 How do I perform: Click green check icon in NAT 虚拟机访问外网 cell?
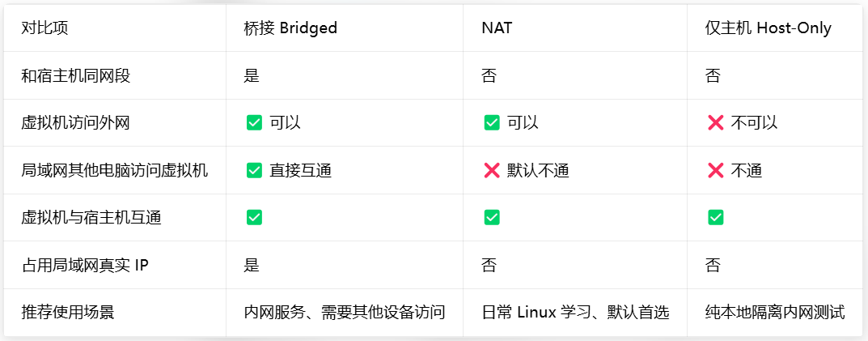(x=492, y=122)
